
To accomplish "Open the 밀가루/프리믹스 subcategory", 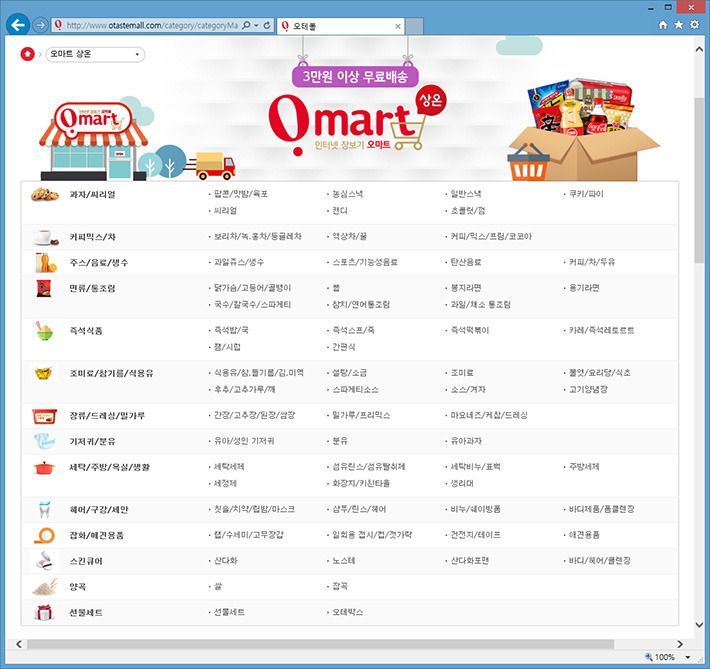I will click(x=361, y=415).
